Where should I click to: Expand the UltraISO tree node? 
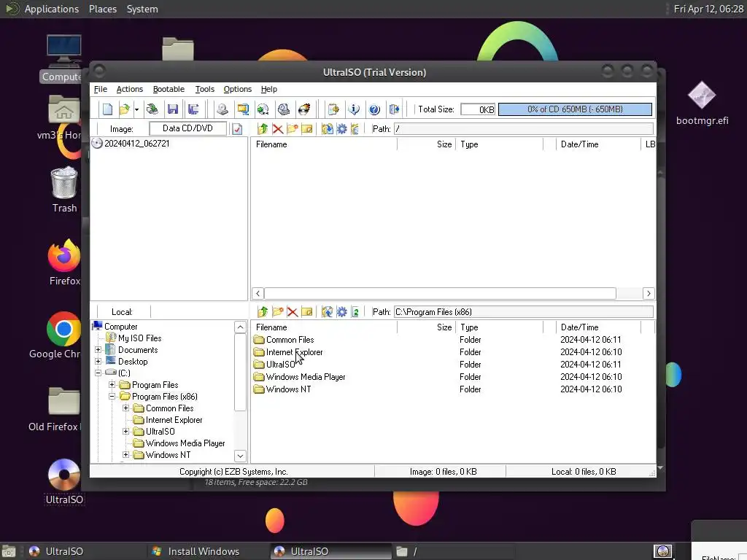(x=125, y=432)
